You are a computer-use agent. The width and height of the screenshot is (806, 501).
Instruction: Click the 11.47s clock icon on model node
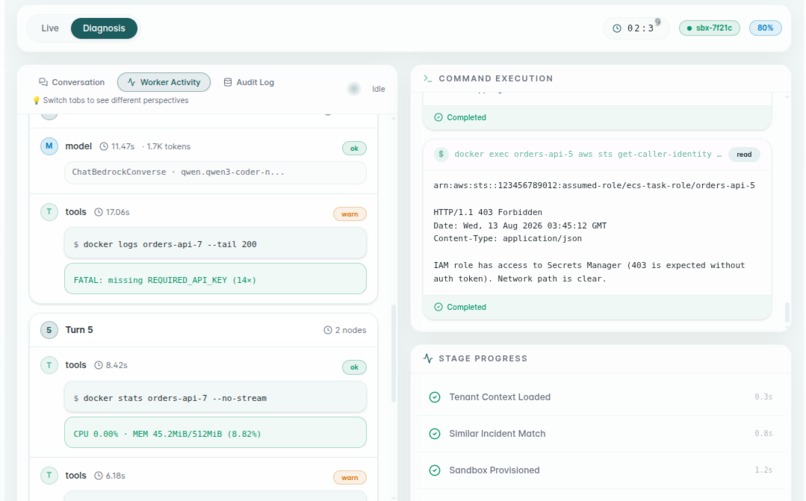tap(103, 146)
